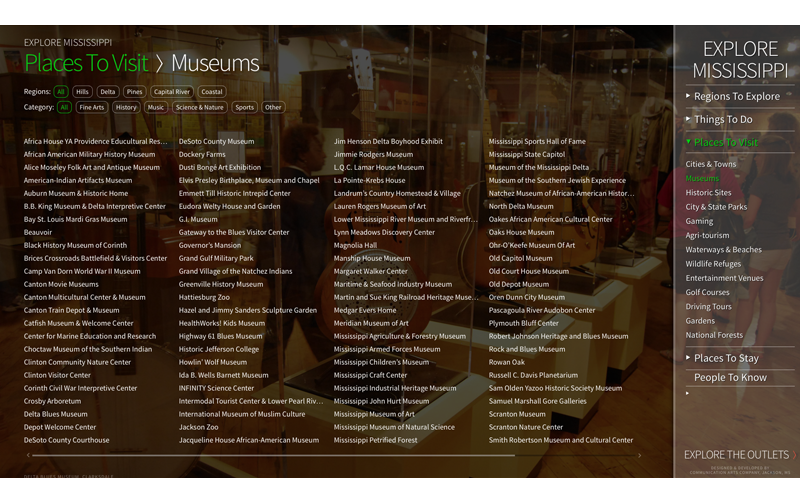Open B.B. King Museum & Delta Interpretive Center

94,206
